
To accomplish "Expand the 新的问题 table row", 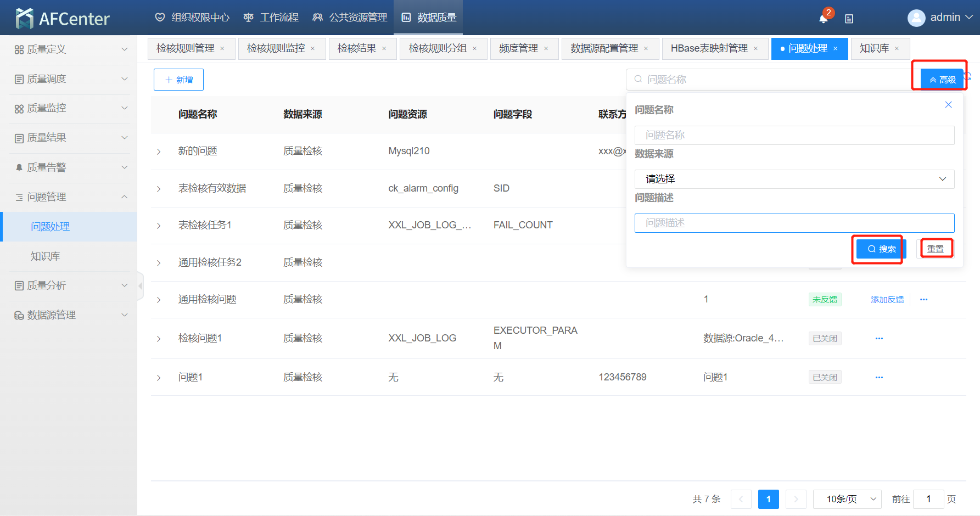I will (159, 152).
